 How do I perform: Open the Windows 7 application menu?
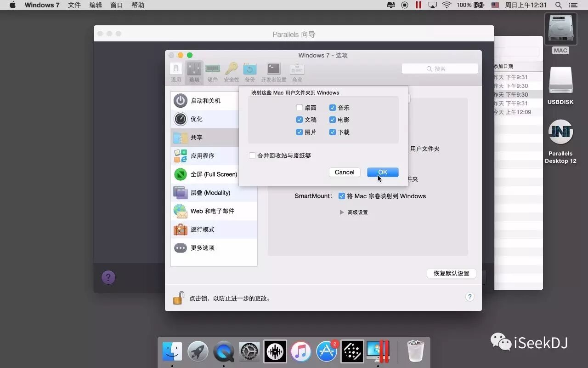point(42,5)
